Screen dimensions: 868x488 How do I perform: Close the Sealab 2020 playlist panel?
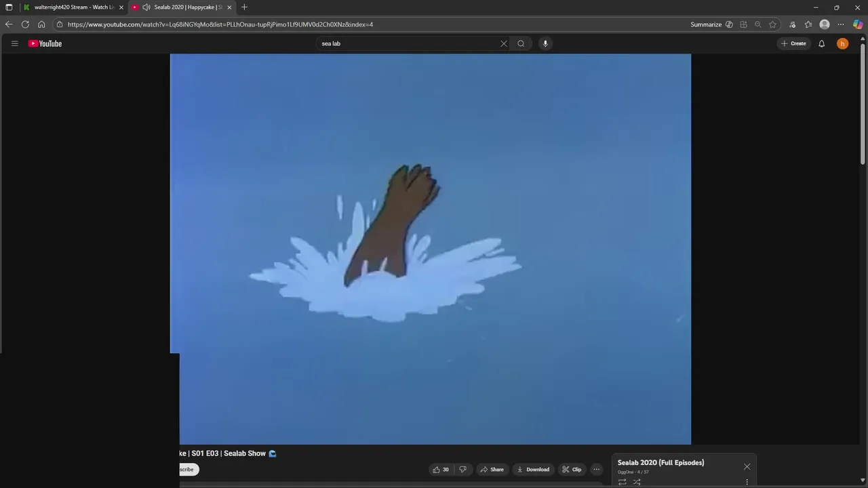pyautogui.click(x=747, y=466)
